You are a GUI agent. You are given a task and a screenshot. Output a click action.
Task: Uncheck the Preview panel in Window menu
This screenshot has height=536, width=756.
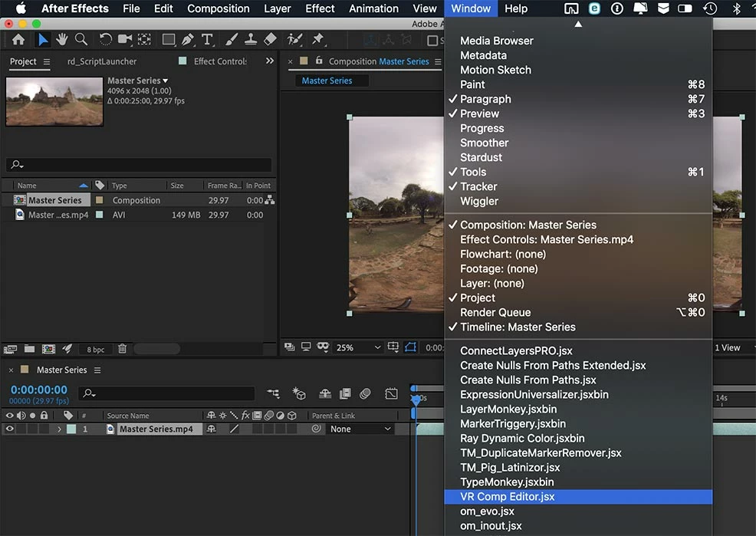(578, 113)
